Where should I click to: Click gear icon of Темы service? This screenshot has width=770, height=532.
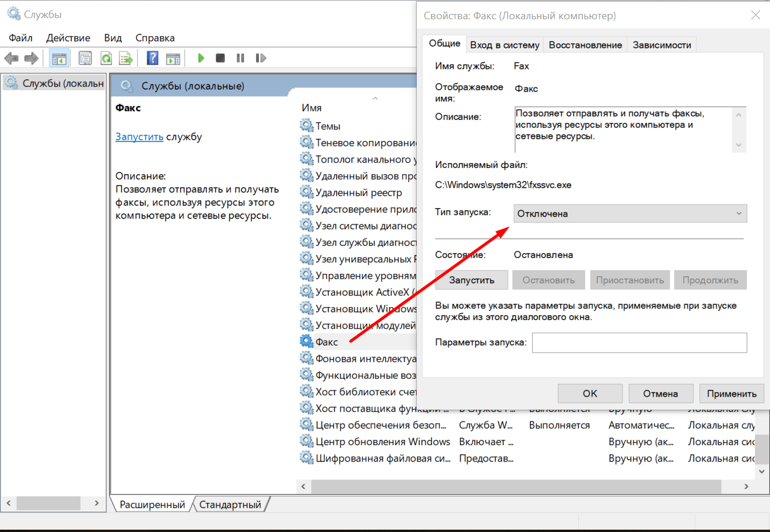pyautogui.click(x=307, y=125)
